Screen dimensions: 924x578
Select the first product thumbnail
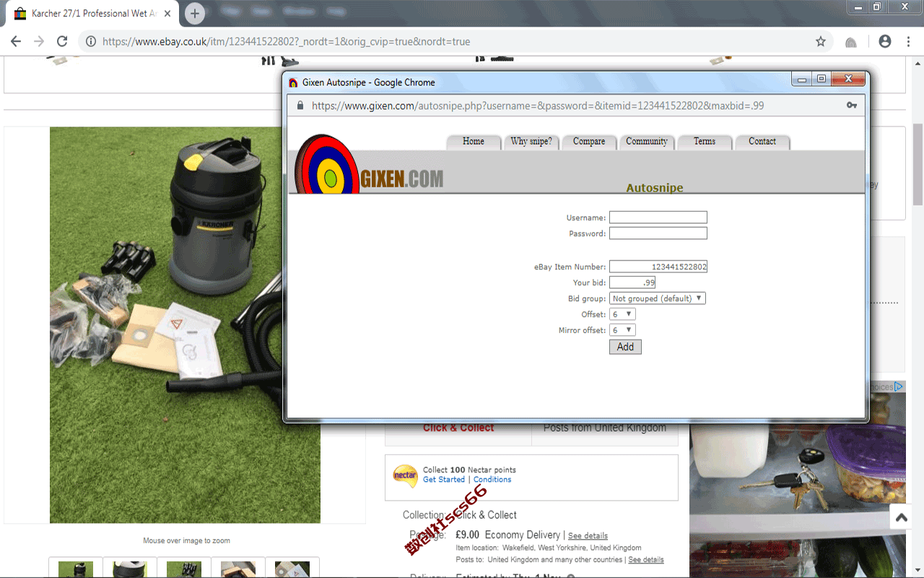76,568
